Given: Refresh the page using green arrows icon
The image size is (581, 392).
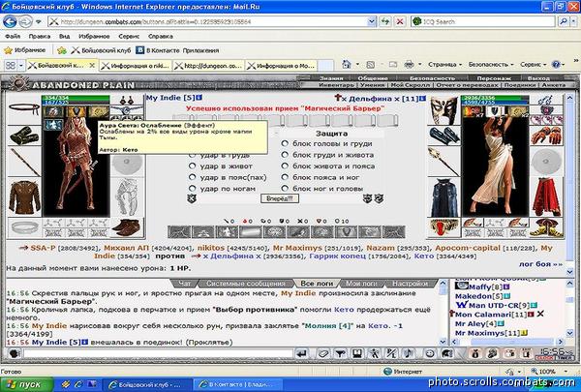Looking at the screenshot, I should click(385, 21).
